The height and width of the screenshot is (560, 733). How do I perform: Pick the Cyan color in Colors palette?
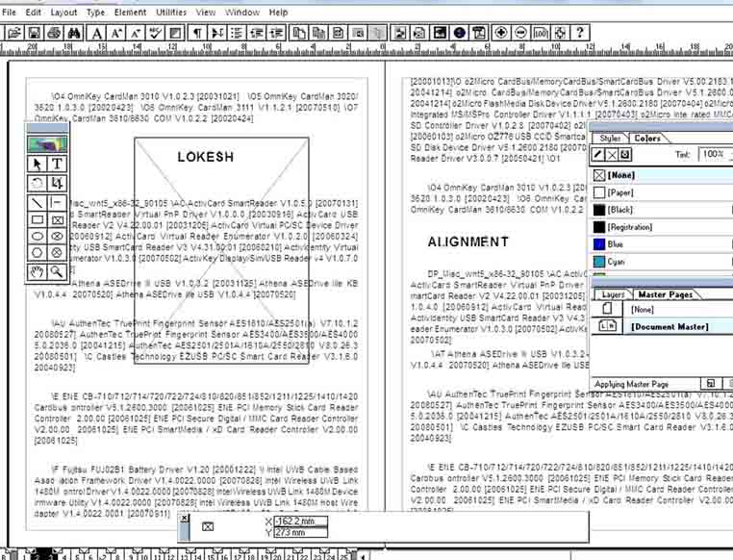tap(662, 262)
